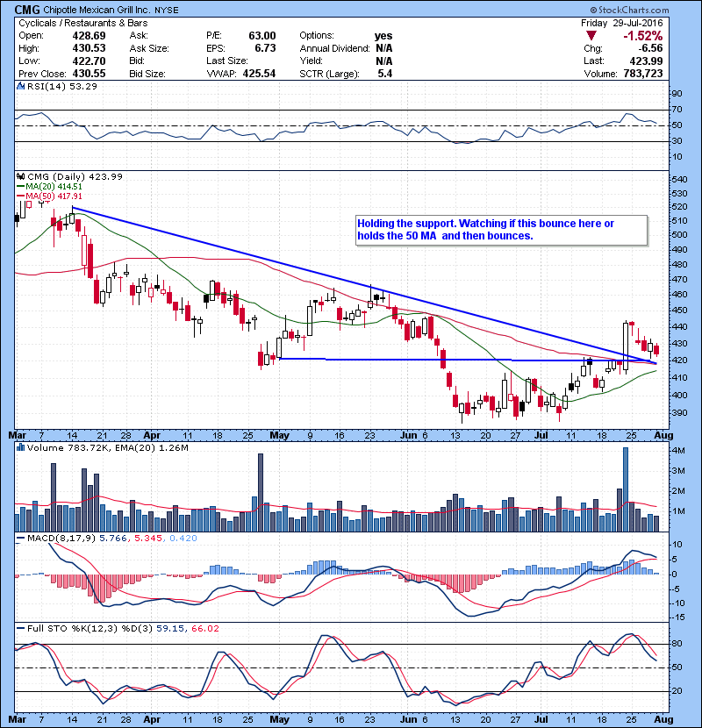Click the High value 430.53

click(89, 48)
